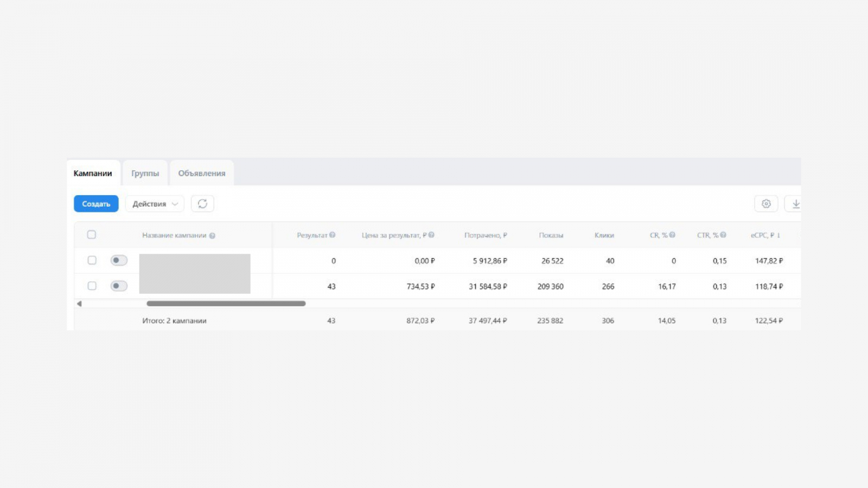Click the left arrow of the horizontal scrollbar
Image resolution: width=868 pixels, height=488 pixels.
coord(79,304)
